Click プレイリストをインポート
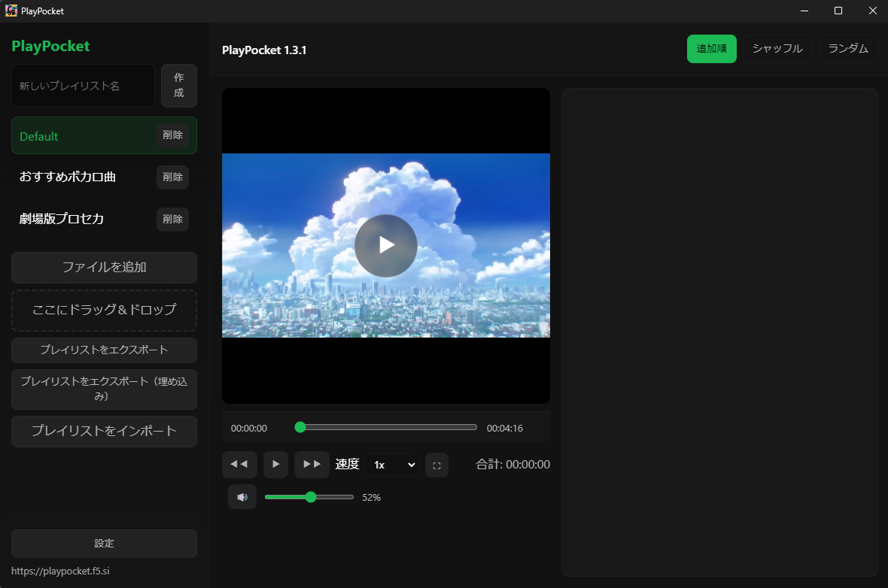Image resolution: width=888 pixels, height=588 pixels. (104, 432)
